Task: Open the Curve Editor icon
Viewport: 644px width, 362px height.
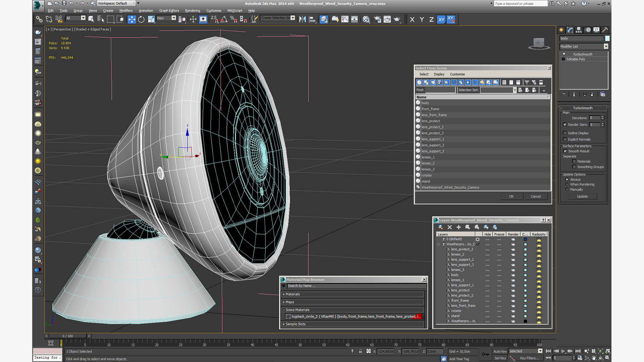Action: coord(345,19)
